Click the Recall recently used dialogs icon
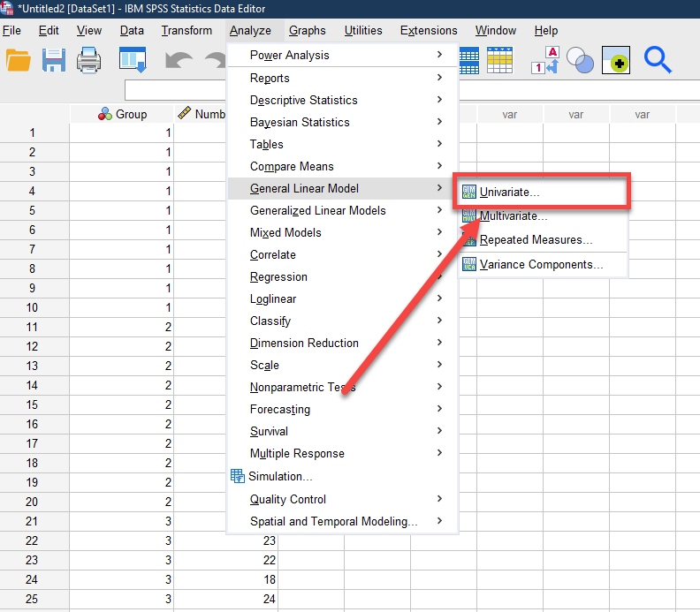Viewport: 700px width, 612px height. 133,60
